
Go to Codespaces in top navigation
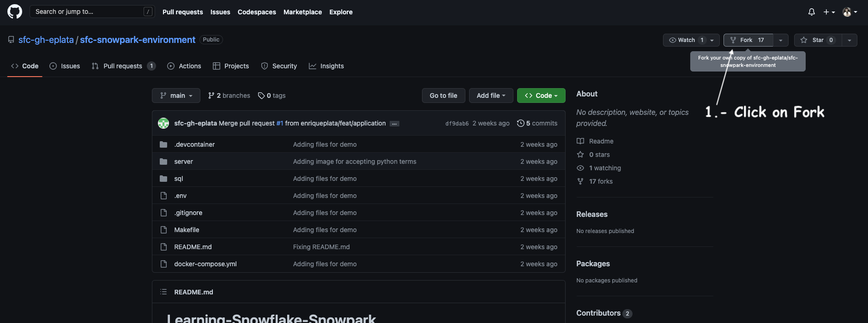tap(257, 12)
